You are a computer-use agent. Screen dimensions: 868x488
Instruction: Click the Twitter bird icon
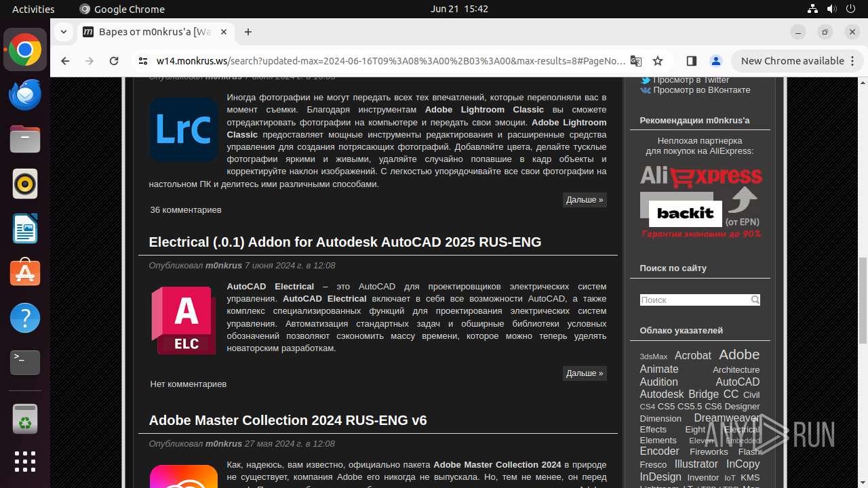(645, 80)
